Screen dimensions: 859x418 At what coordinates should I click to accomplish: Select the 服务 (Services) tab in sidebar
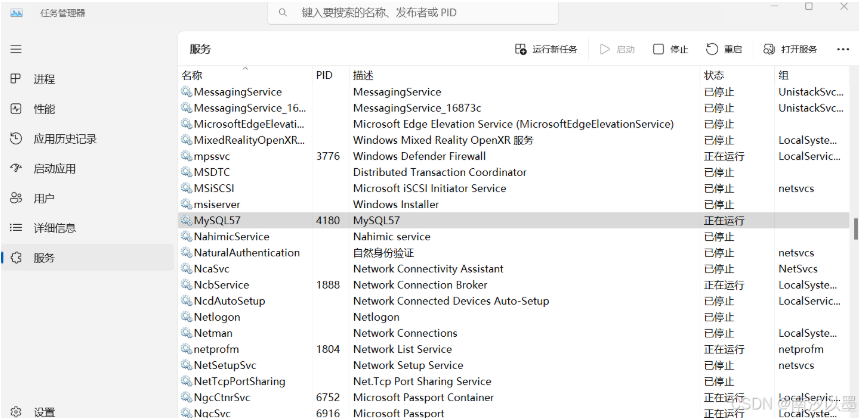(44, 258)
